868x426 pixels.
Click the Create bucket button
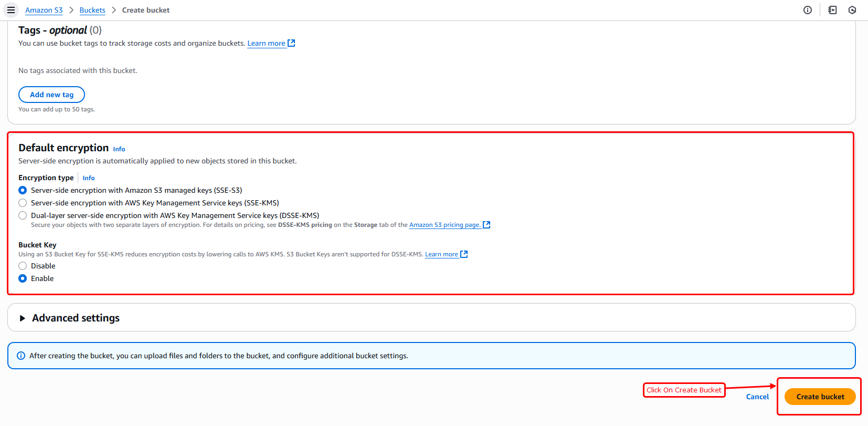[820, 397]
